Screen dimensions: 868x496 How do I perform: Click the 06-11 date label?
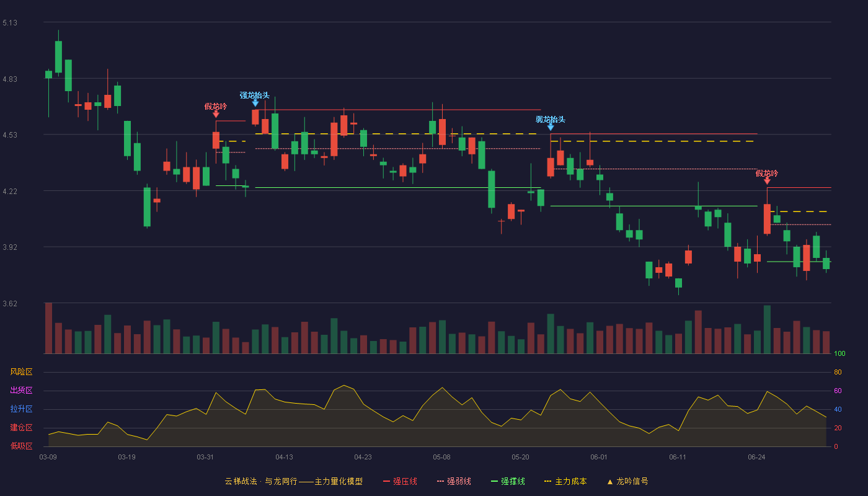(678, 457)
